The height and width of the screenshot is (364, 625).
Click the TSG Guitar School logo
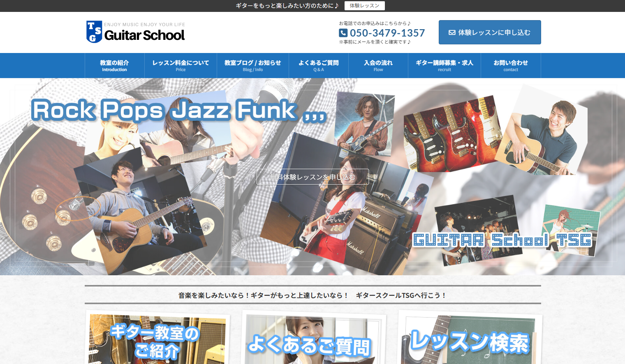coord(135,32)
